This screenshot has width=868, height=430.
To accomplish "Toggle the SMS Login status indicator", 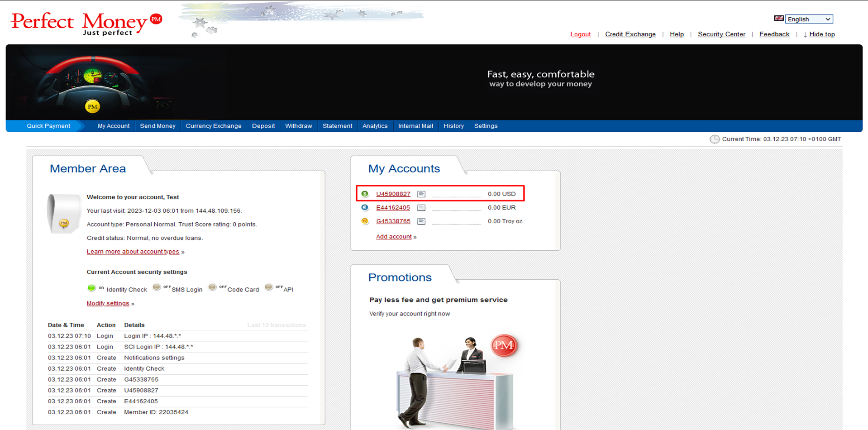I will [x=157, y=287].
